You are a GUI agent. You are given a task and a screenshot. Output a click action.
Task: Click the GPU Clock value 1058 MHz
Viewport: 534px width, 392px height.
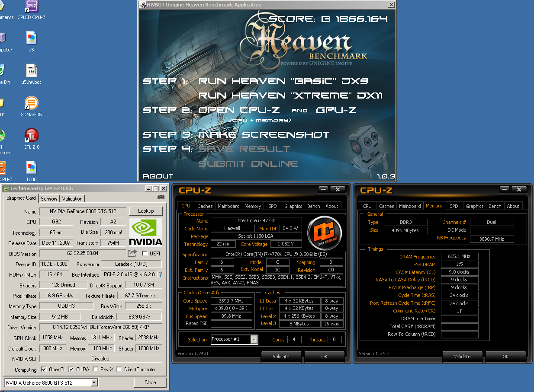[x=53, y=338]
